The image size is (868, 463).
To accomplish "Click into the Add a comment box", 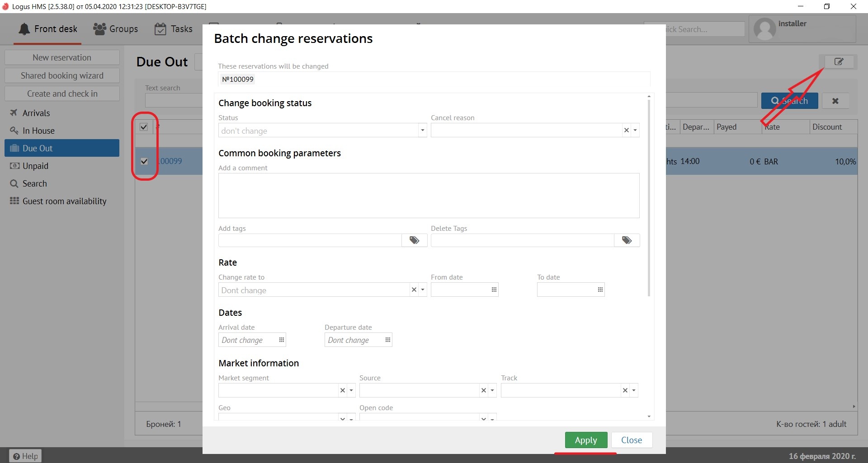I will 429,196.
